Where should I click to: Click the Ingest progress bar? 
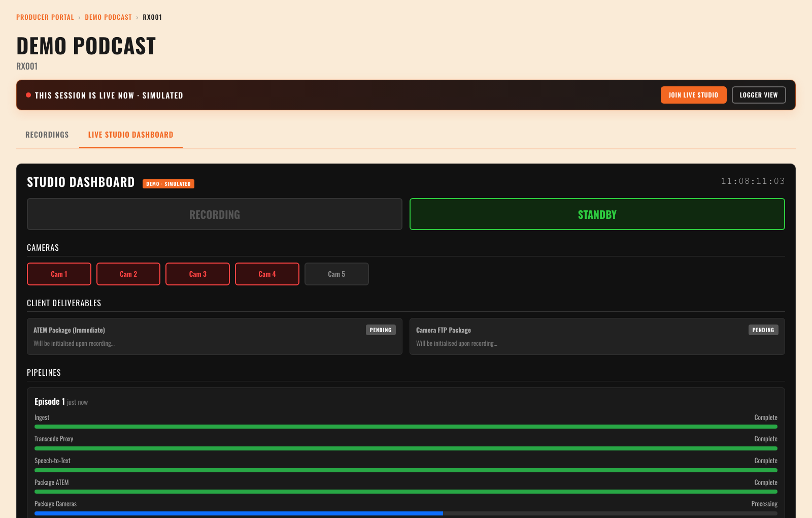[x=406, y=427]
